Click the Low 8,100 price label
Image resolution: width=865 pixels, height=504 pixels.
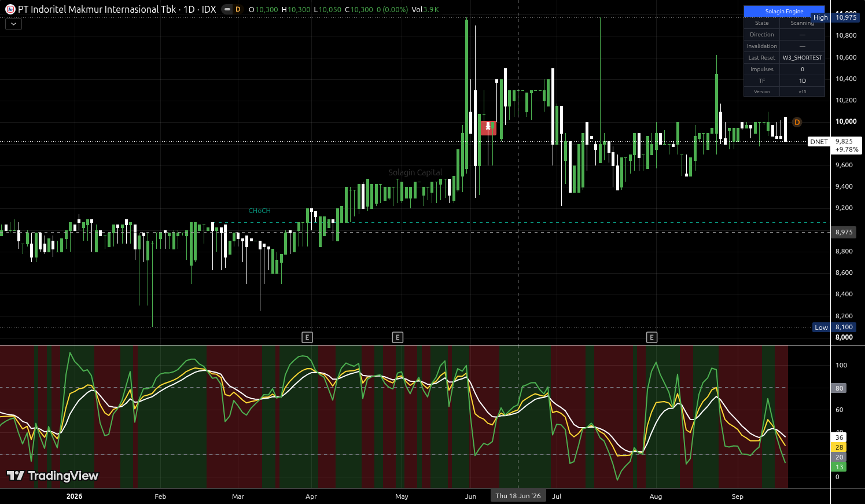[835, 327]
